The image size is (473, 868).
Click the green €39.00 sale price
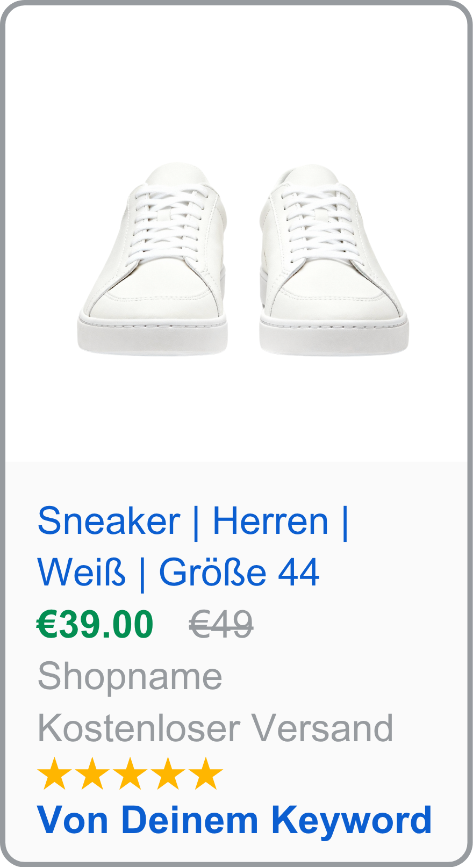click(x=95, y=625)
